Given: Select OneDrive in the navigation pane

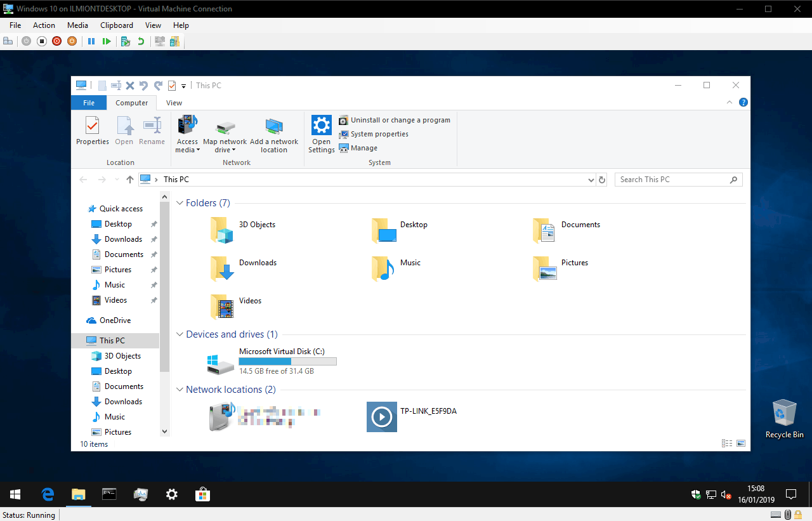Looking at the screenshot, I should 108,320.
